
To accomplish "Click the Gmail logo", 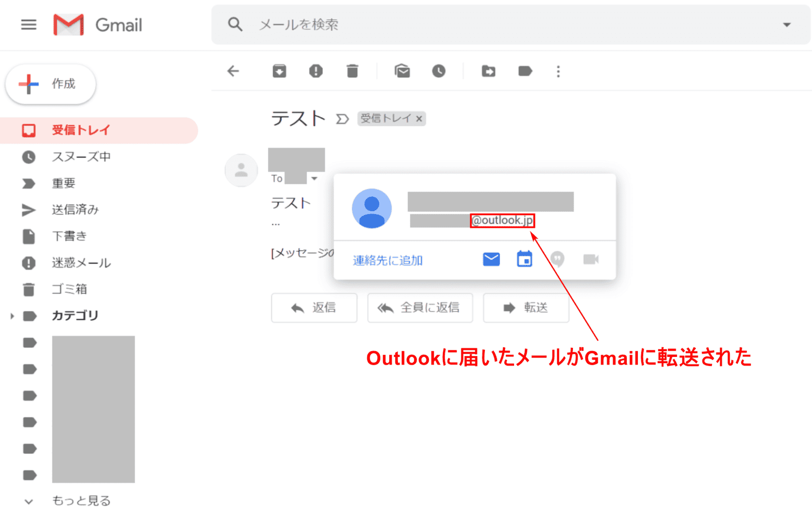I will click(x=98, y=25).
